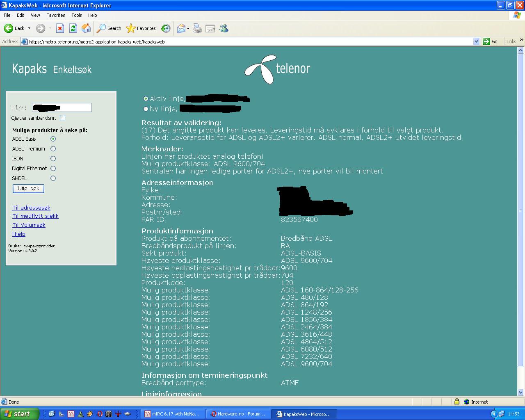Expand the Links toolbar chevron

point(521,40)
